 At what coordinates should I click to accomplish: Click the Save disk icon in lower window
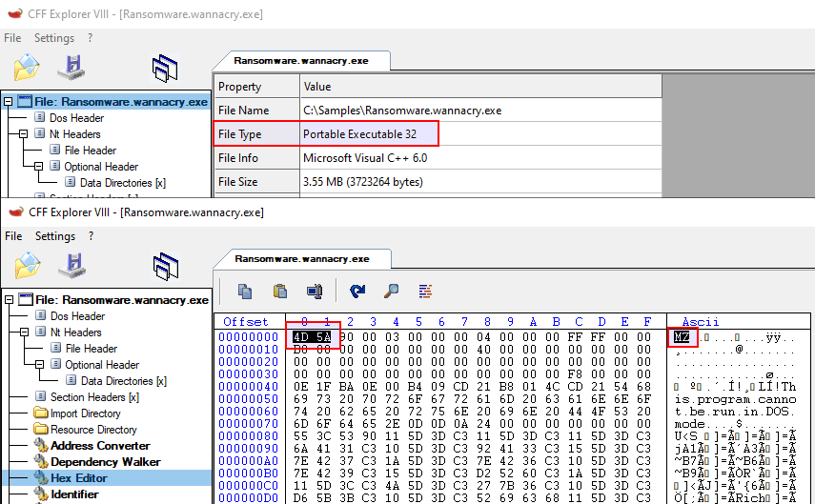tap(71, 266)
